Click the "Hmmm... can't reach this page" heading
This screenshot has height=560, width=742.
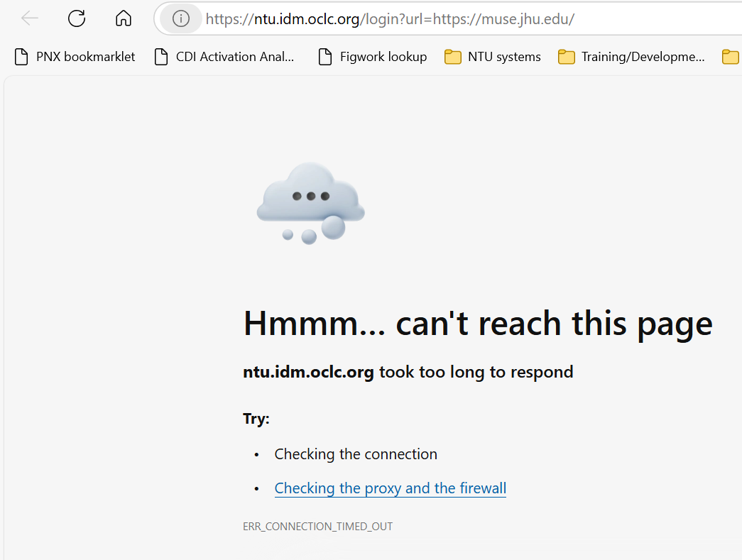tap(477, 324)
